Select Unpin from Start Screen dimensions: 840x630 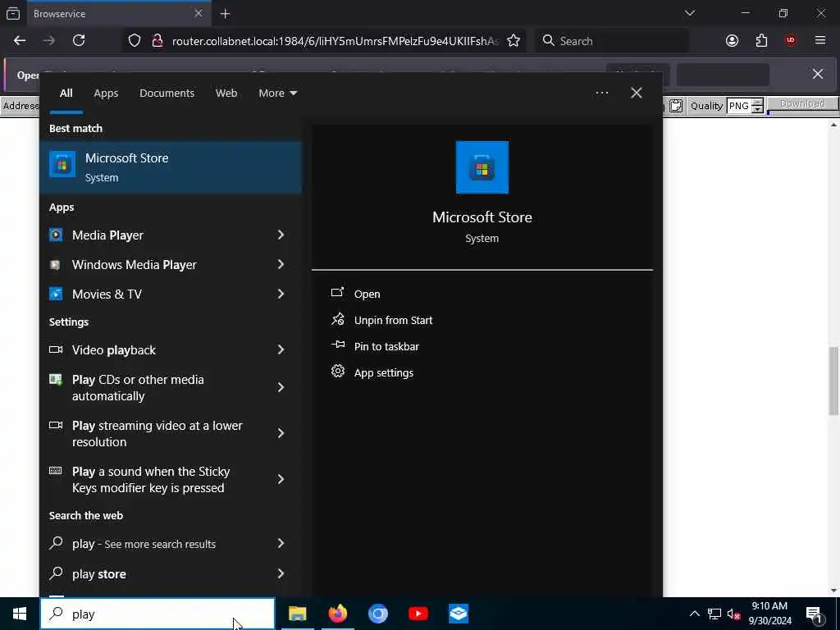393,320
